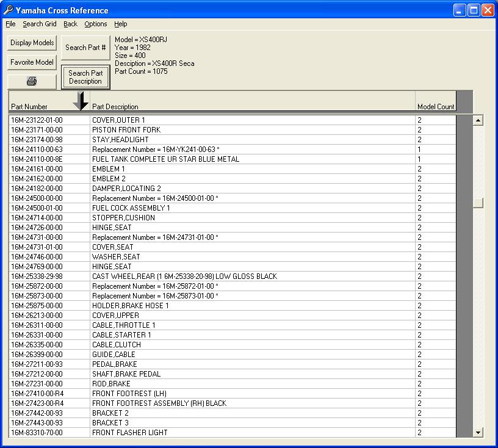Sort by the Part Number column header
Viewport: 498px width, 448px height.
(49, 101)
